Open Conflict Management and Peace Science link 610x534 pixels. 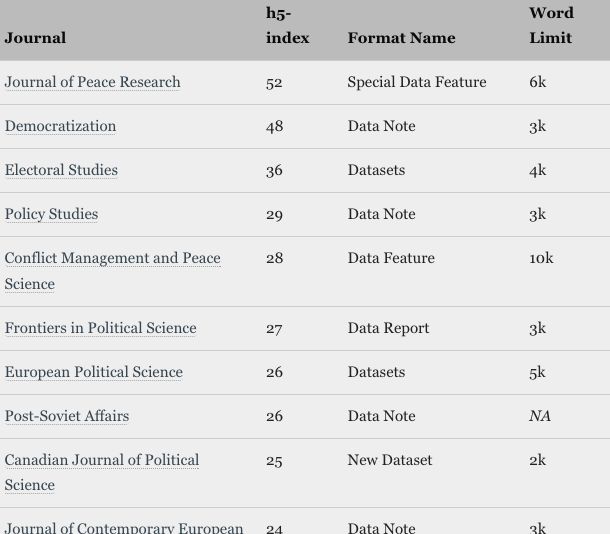[x=112, y=258]
